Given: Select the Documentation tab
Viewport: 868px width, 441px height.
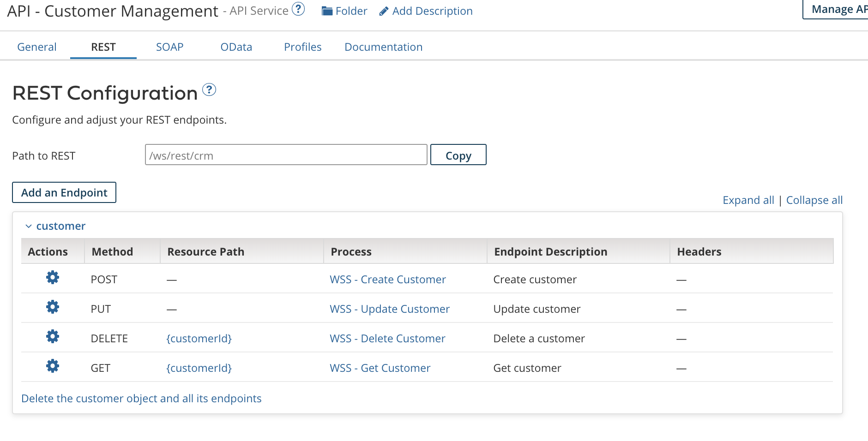Looking at the screenshot, I should 383,47.
